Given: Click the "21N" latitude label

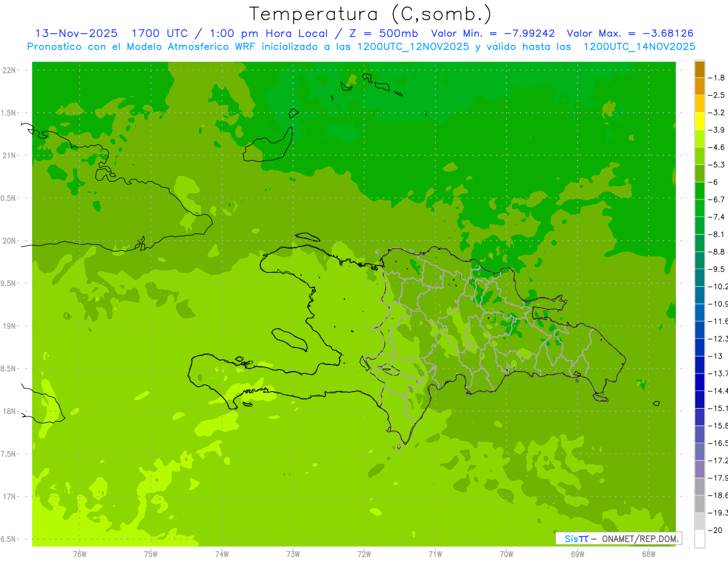Looking at the screenshot, I should click(x=10, y=155).
